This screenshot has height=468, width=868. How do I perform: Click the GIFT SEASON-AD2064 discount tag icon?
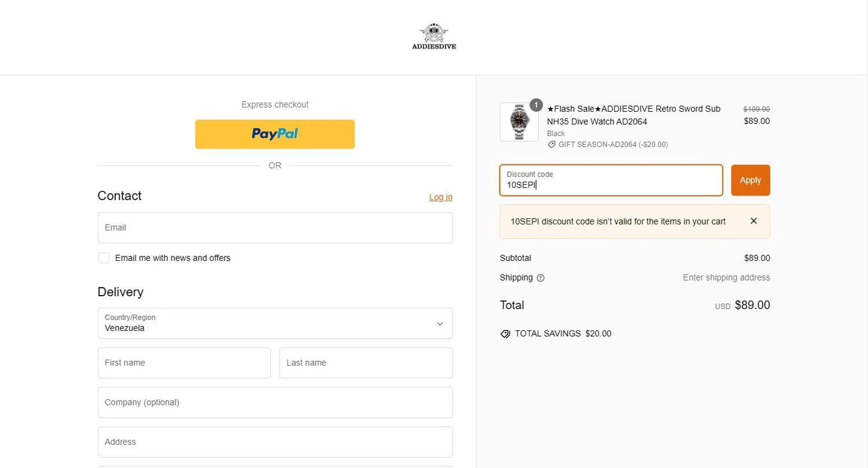pyautogui.click(x=551, y=145)
